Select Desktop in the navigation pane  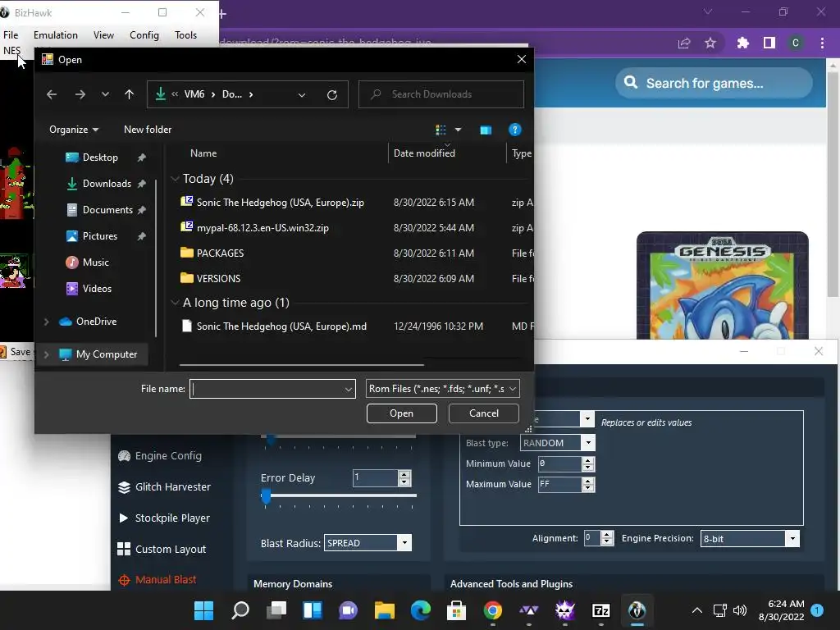(x=100, y=157)
